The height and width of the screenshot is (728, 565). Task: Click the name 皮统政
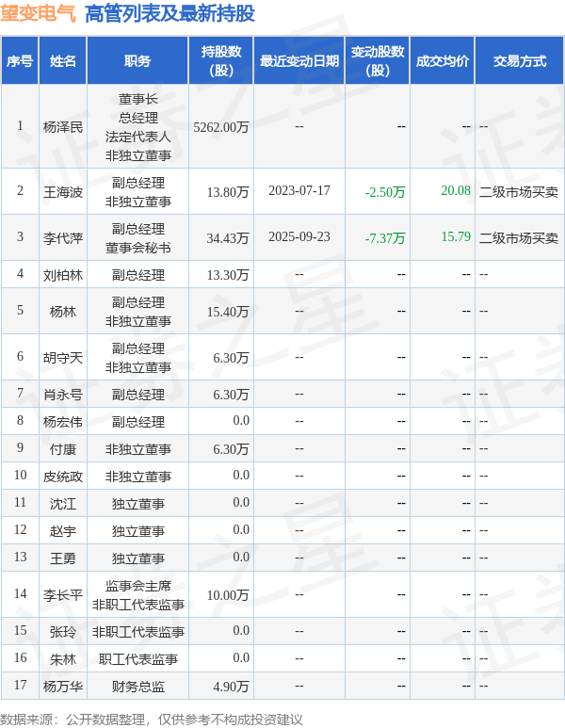coord(63,477)
